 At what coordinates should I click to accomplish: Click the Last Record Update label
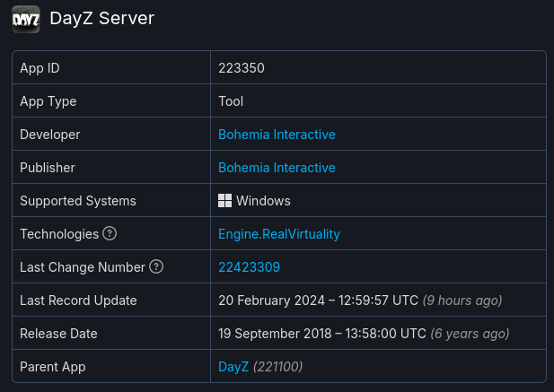(78, 301)
